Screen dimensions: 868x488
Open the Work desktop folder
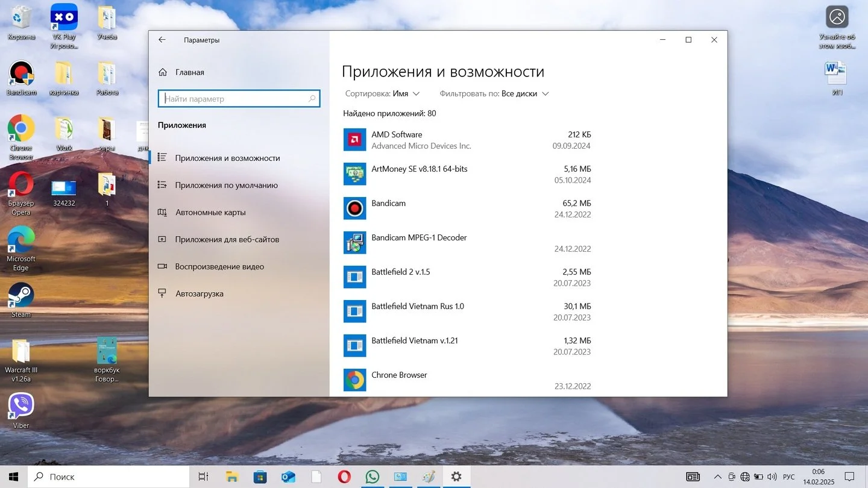pyautogui.click(x=64, y=134)
